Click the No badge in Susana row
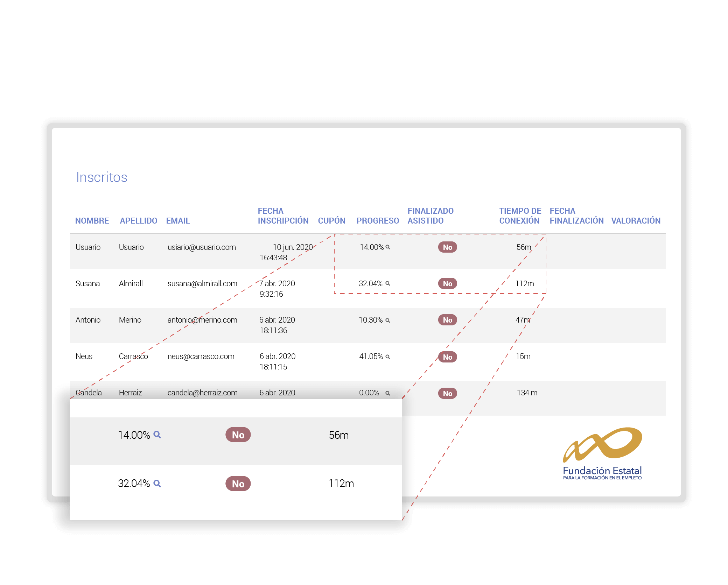Viewport: 728px width, 585px height. click(x=448, y=283)
